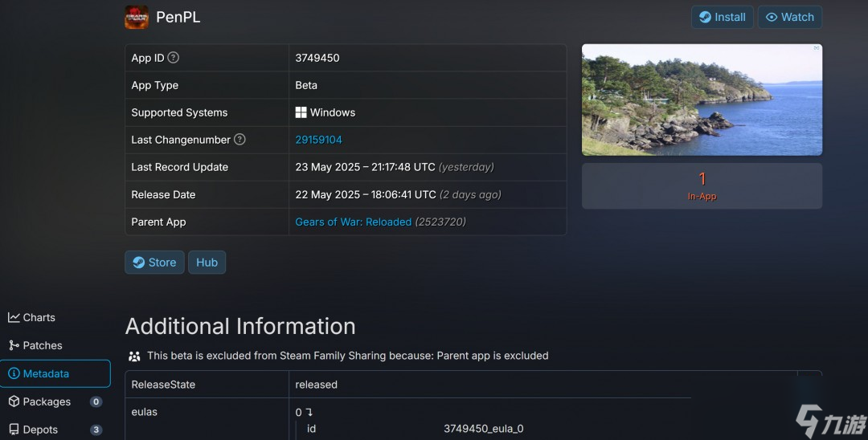The image size is (868, 440).
Task: Open changenumber 29159104 link
Action: (x=318, y=140)
